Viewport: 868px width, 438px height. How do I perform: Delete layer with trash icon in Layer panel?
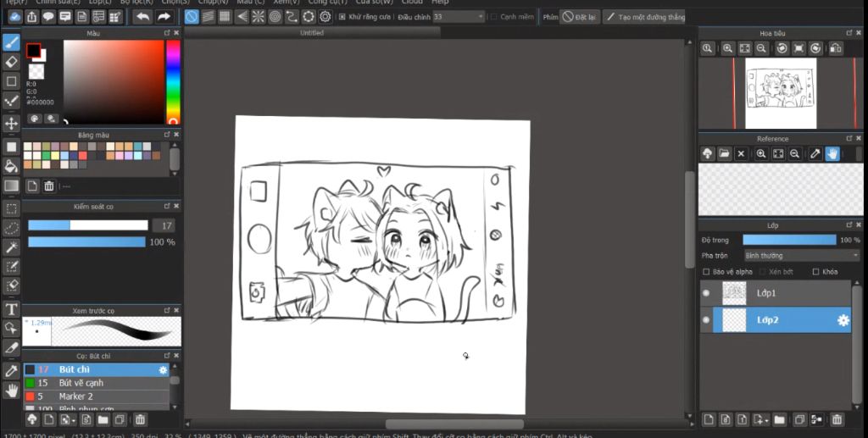coord(837,419)
